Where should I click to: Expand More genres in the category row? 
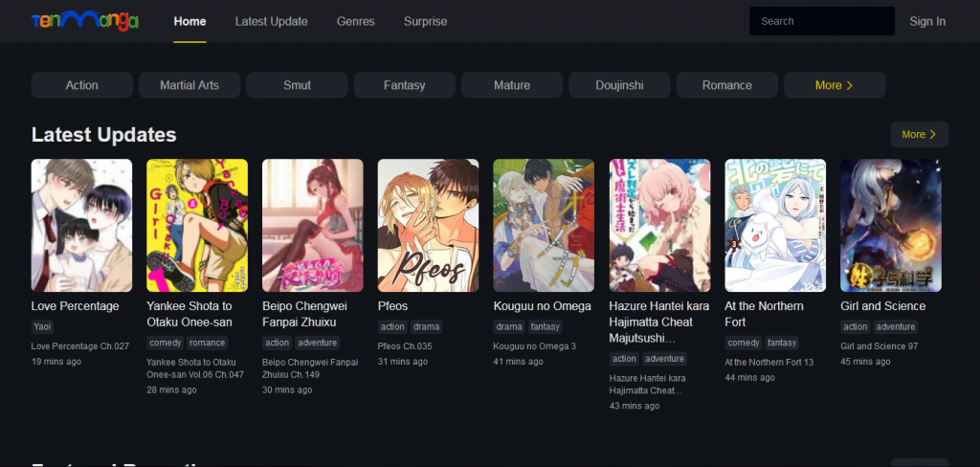(835, 85)
